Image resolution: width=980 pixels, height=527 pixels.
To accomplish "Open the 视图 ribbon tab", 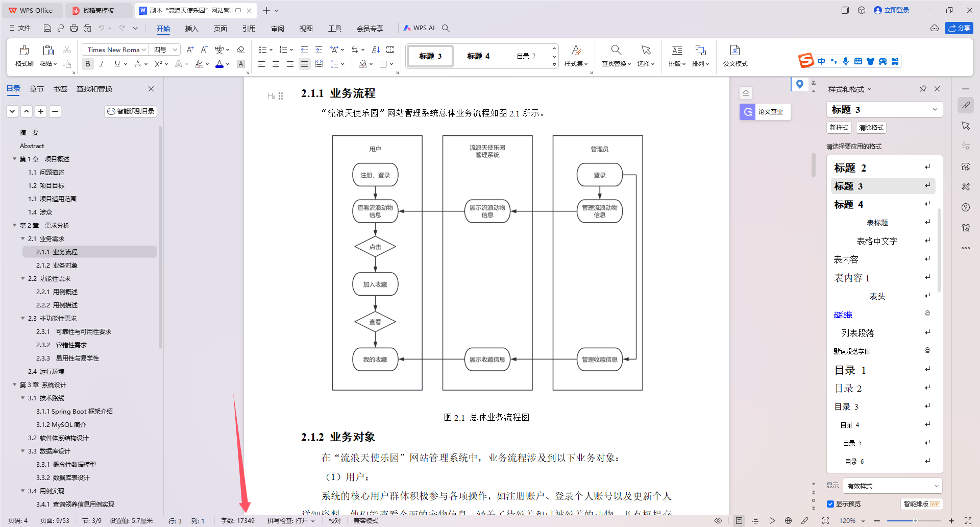I will 306,29.
